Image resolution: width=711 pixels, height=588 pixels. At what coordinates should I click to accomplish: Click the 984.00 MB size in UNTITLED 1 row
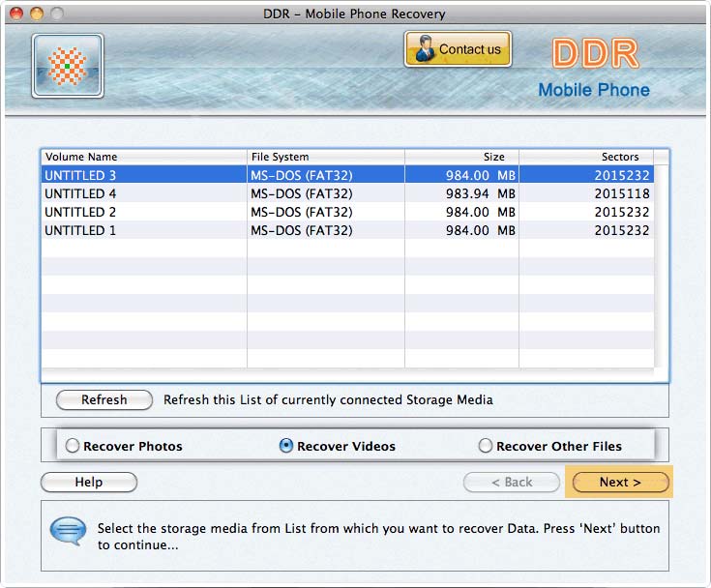480,230
